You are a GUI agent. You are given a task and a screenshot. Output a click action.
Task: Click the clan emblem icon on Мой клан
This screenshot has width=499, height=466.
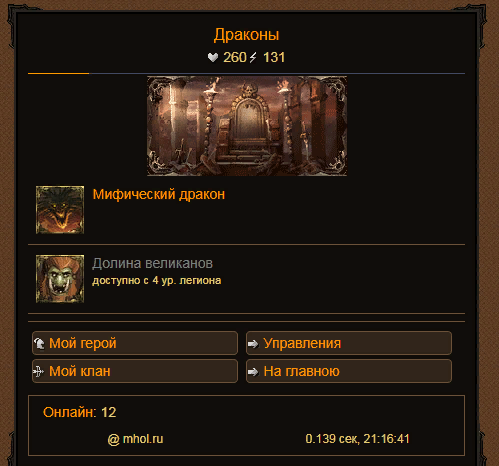[38, 371]
